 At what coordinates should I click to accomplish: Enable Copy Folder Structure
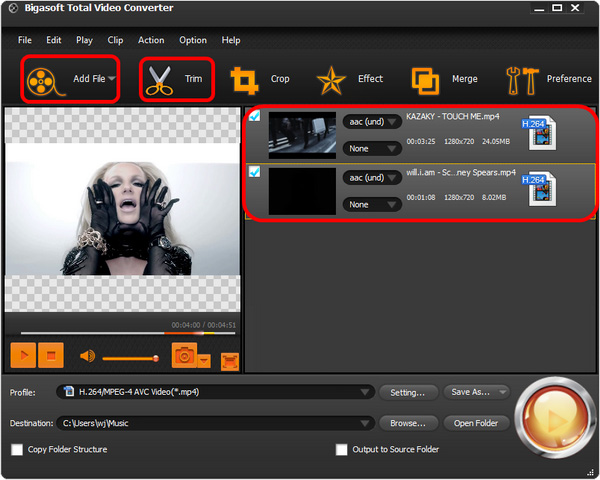(17, 449)
